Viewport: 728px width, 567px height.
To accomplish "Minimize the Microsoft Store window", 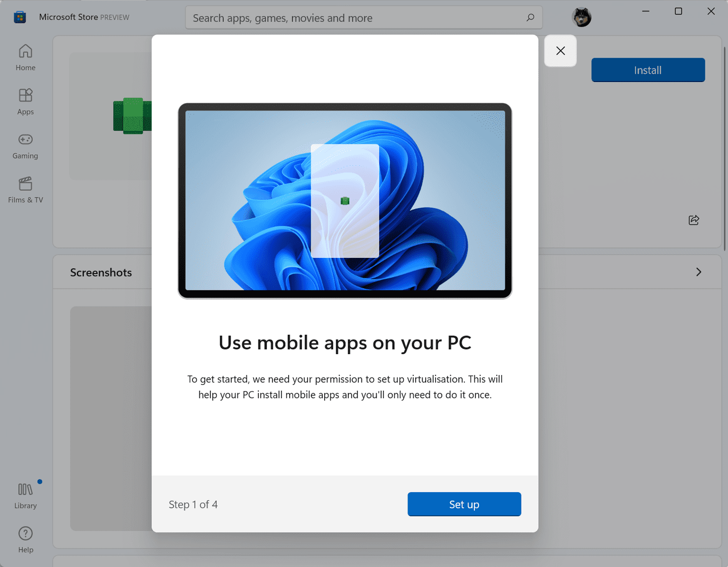I will tap(646, 11).
